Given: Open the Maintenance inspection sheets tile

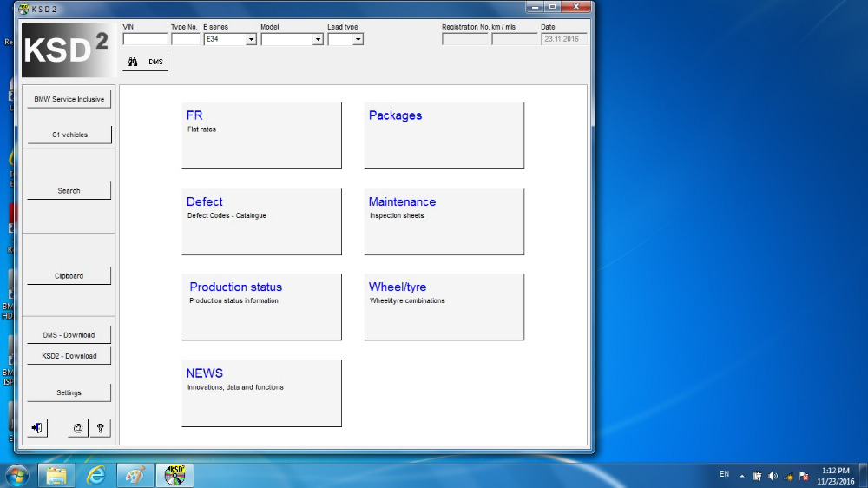Looking at the screenshot, I should pos(444,221).
